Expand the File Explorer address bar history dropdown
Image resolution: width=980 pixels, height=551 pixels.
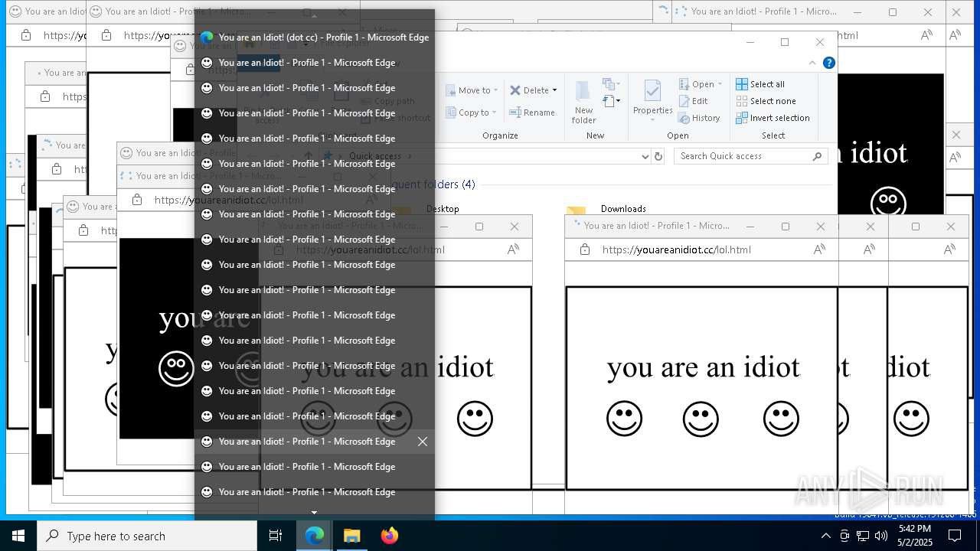pyautogui.click(x=645, y=156)
